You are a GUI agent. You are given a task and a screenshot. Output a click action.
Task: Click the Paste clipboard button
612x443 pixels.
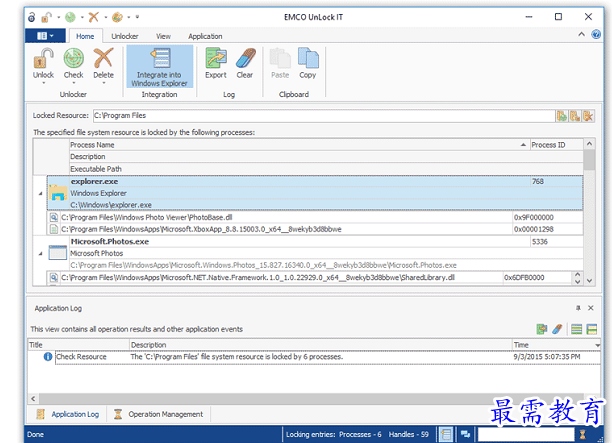280,64
